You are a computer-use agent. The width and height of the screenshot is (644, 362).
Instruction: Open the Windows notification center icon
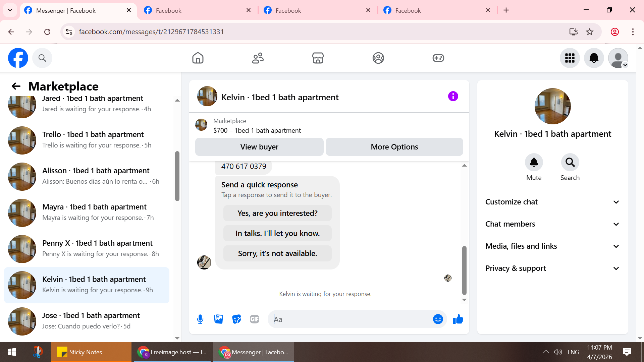click(627, 352)
